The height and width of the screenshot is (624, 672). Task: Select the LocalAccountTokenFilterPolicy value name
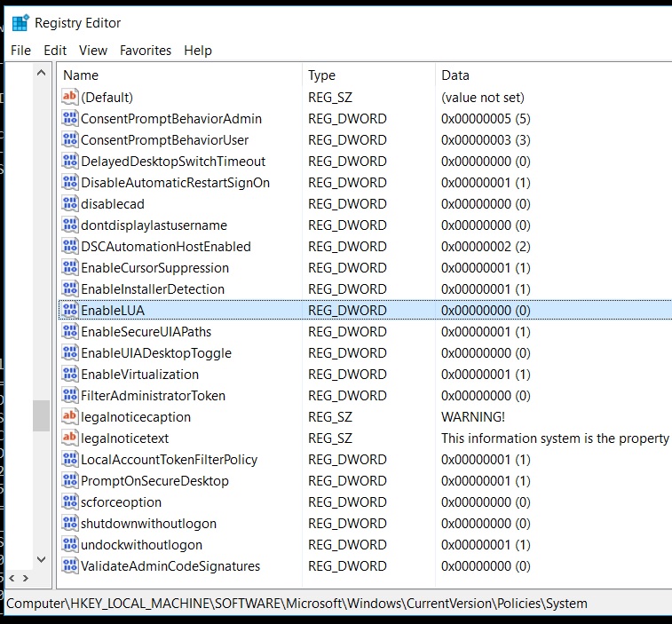coord(170,460)
